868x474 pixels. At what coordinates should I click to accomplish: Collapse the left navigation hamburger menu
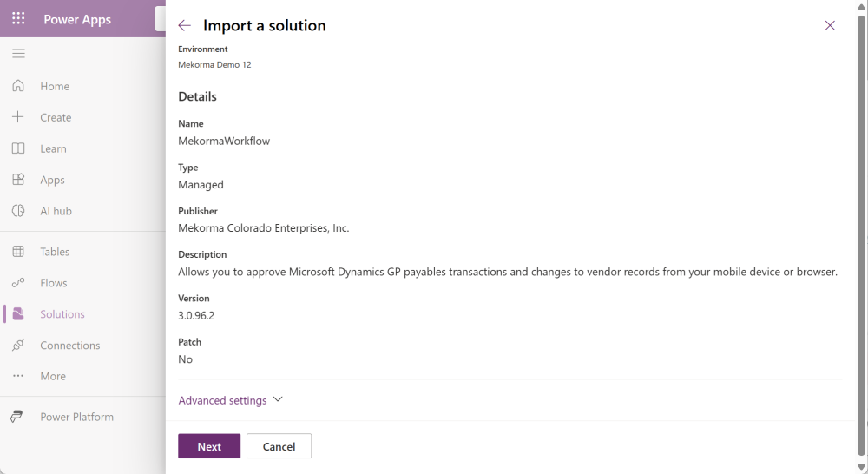point(18,54)
